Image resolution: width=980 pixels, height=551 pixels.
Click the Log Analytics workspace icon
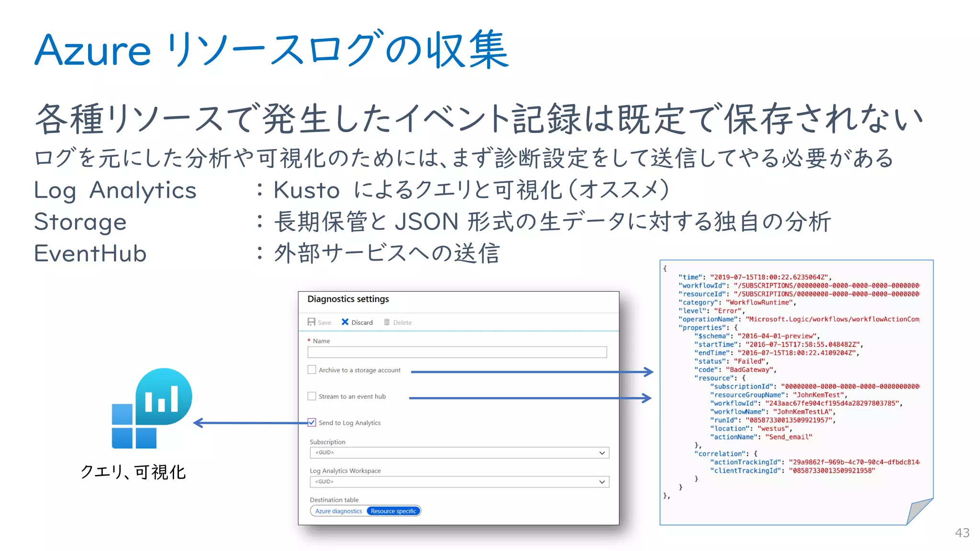click(x=152, y=408)
